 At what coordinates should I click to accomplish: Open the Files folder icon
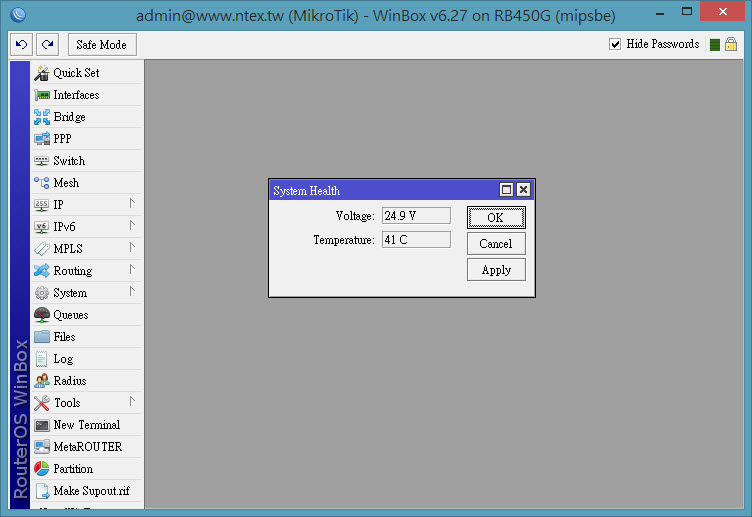pos(42,337)
